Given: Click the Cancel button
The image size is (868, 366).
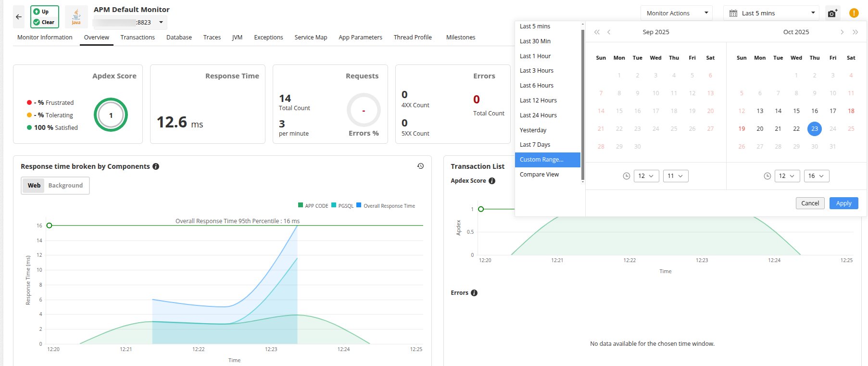Looking at the screenshot, I should point(810,203).
